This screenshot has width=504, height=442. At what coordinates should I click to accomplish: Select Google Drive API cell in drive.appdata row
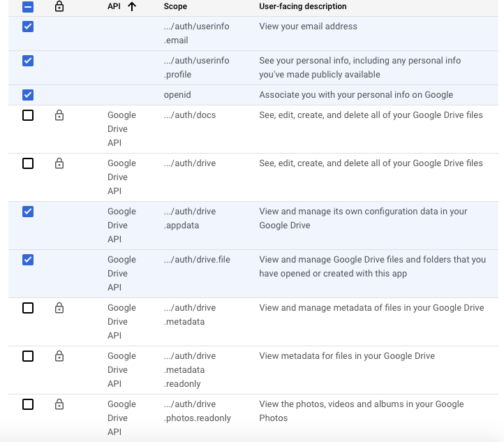tap(121, 226)
